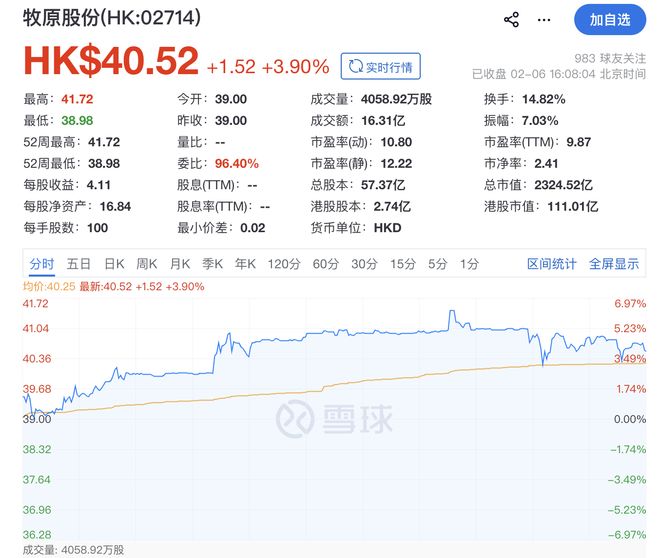The image size is (660, 558).
Task: Click the 市净率 value 2.41
Action: (x=546, y=164)
